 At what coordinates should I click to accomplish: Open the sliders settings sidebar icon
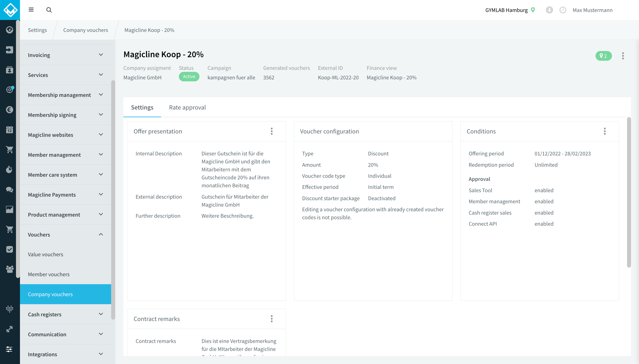(x=10, y=349)
